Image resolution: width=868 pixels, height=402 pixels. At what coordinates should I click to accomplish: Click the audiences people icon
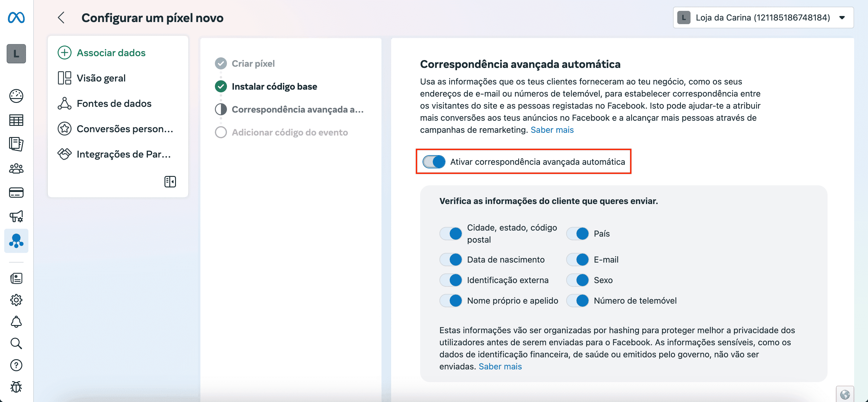[x=16, y=168]
